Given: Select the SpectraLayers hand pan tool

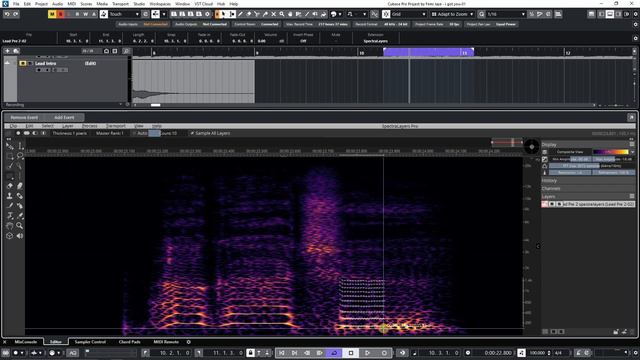Looking at the screenshot, I should point(10,226).
